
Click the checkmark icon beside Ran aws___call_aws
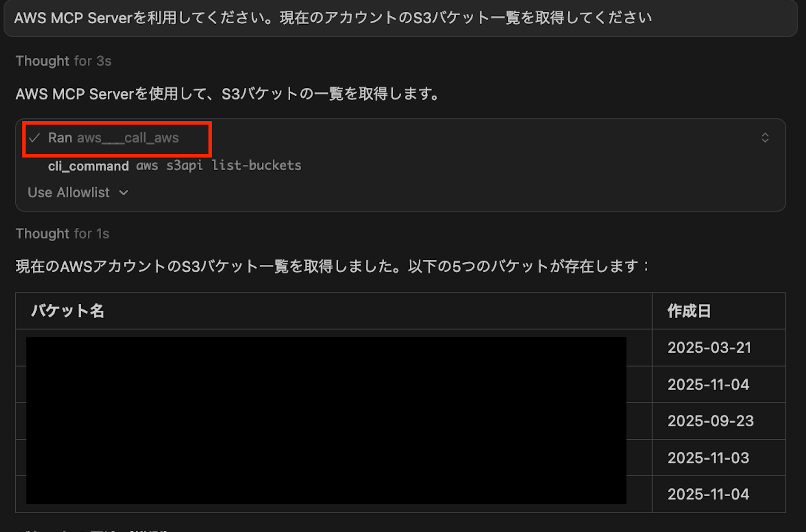34,137
